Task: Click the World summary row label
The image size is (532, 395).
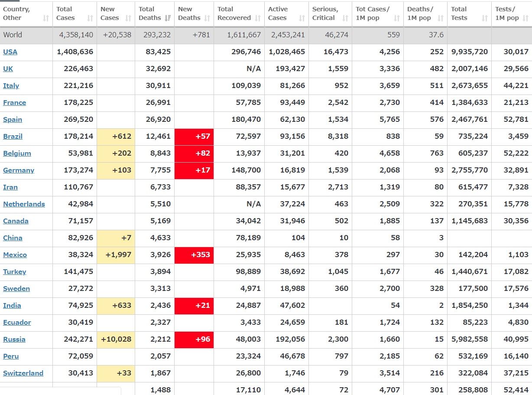Action: coord(13,35)
